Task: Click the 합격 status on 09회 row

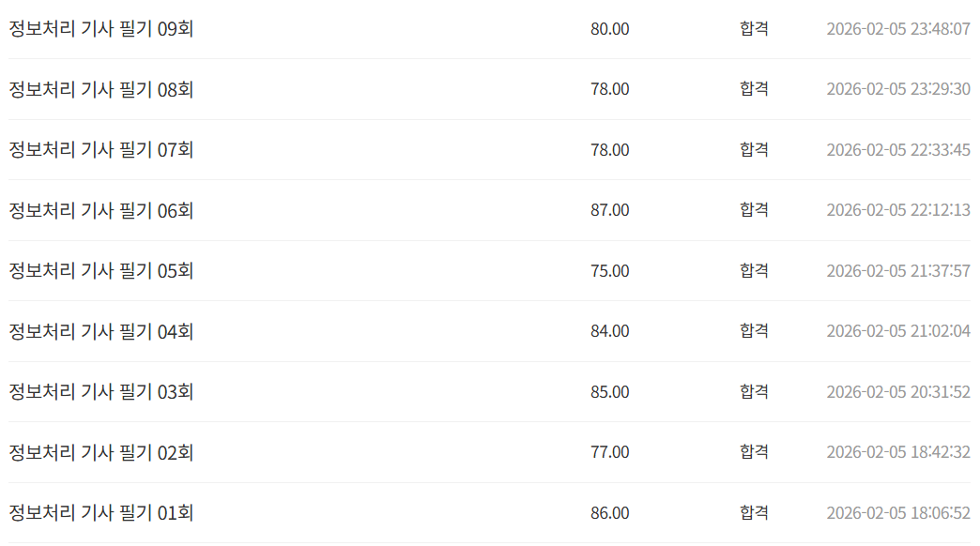Action: 754,28
